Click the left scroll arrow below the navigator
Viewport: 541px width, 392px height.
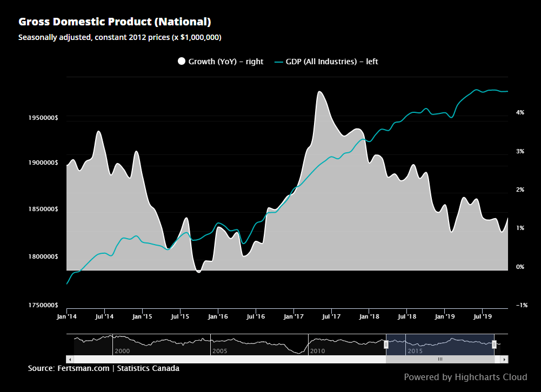69,359
